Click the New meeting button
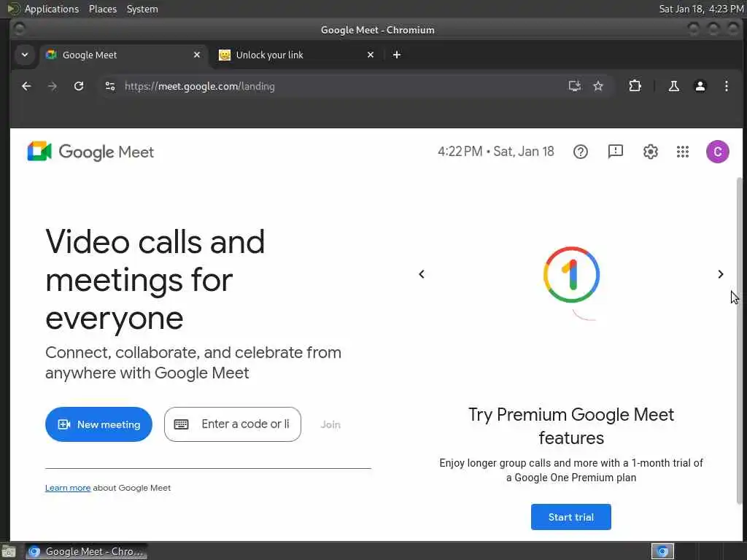 (x=98, y=424)
